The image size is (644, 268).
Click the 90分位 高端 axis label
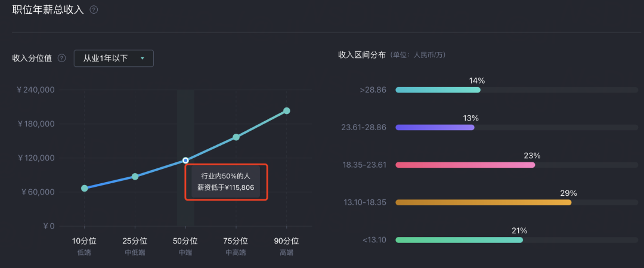click(287, 247)
